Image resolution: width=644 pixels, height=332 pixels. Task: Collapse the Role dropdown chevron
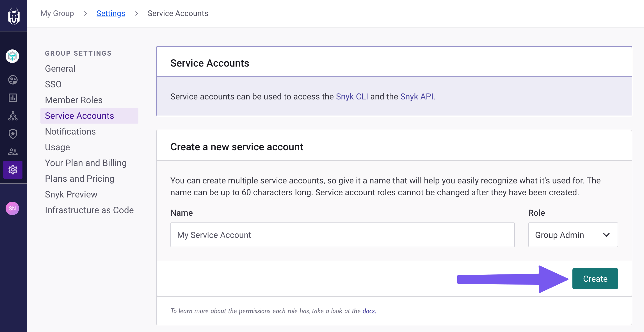(x=606, y=235)
